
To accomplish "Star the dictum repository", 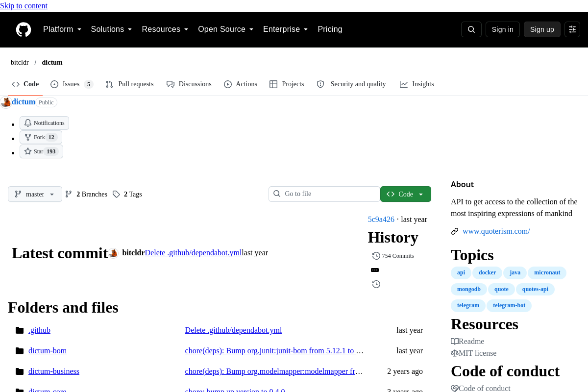I will click(41, 151).
